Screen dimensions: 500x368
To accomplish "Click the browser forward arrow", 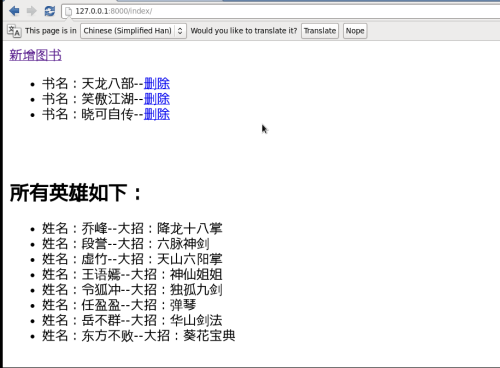I will click(32, 11).
